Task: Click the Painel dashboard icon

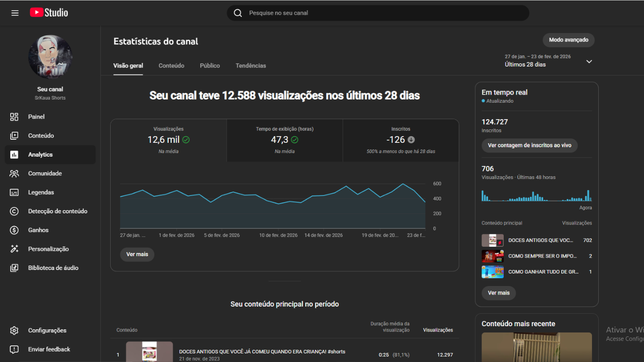Action: coord(14,117)
